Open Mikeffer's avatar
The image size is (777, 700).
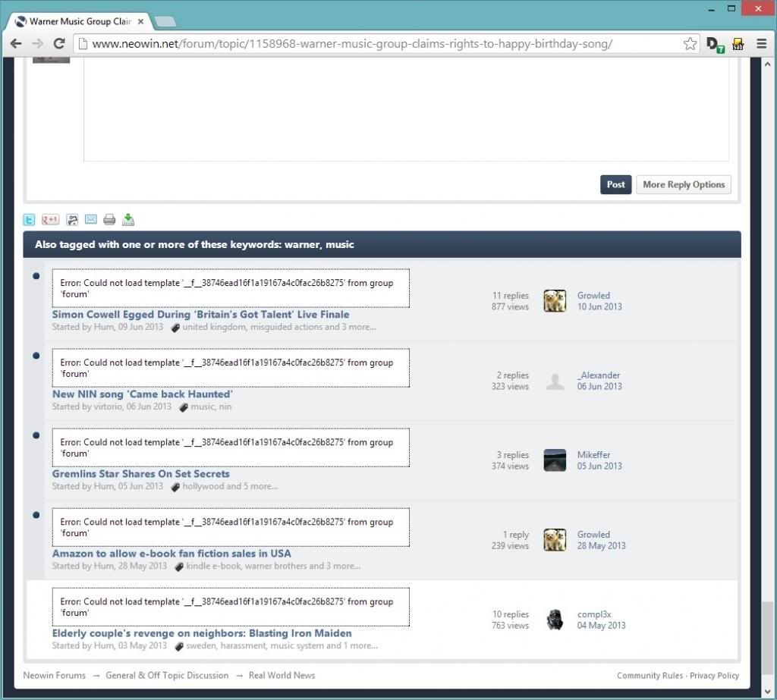point(555,460)
